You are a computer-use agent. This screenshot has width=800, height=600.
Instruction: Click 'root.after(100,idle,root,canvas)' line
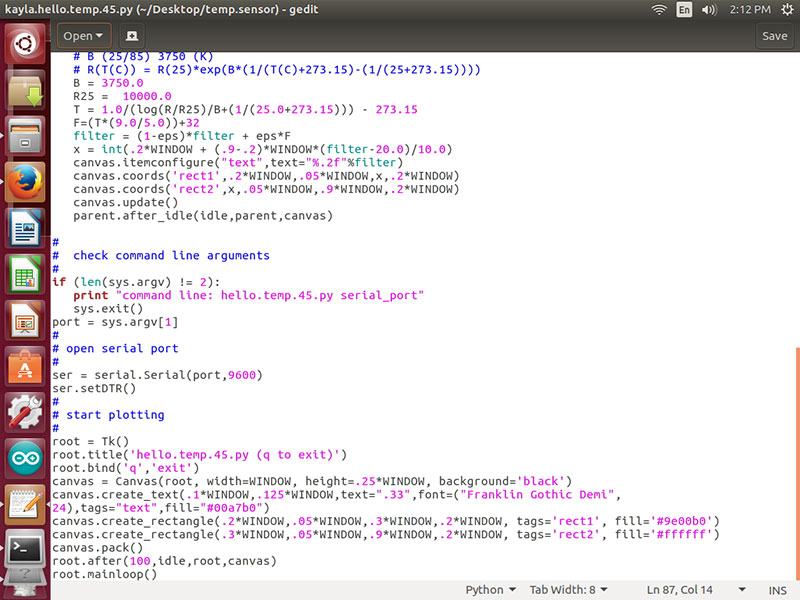[x=164, y=561]
